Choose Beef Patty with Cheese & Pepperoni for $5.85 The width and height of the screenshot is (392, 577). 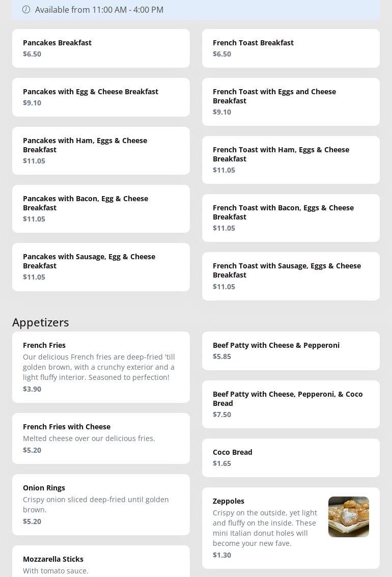point(291,351)
